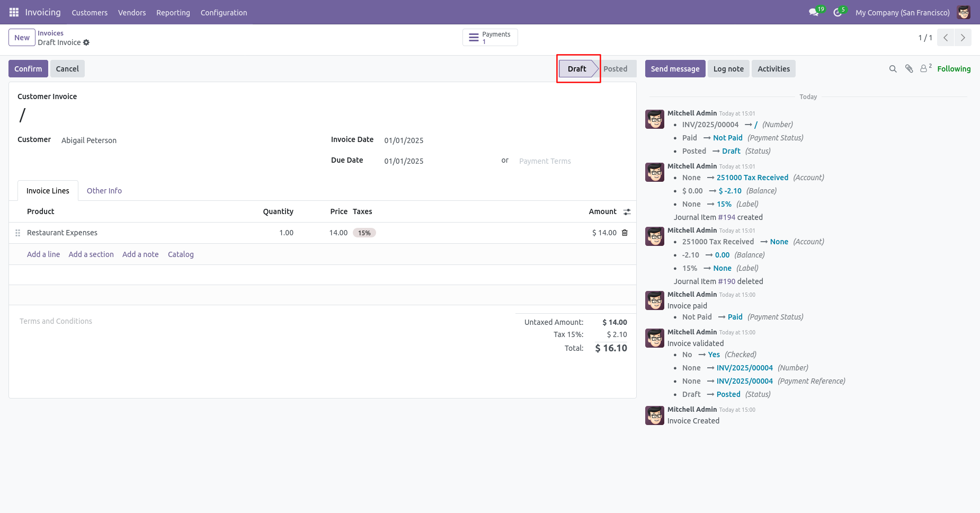
Task: Open the activities clock icon with badge 5
Action: 838,12
